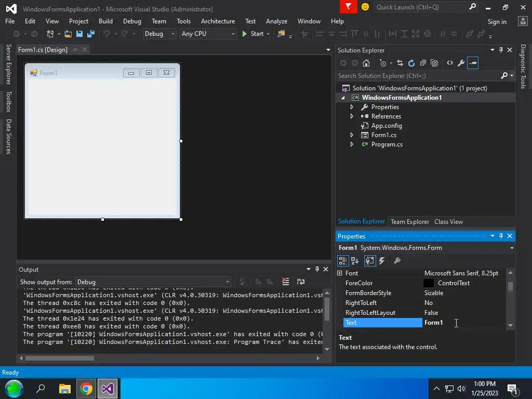The width and height of the screenshot is (532, 399).
Task: Open the Toolbox side tab
Action: [8, 101]
